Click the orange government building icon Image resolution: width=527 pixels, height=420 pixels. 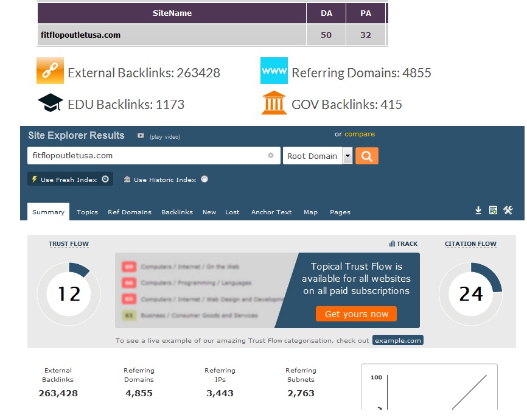[274, 102]
